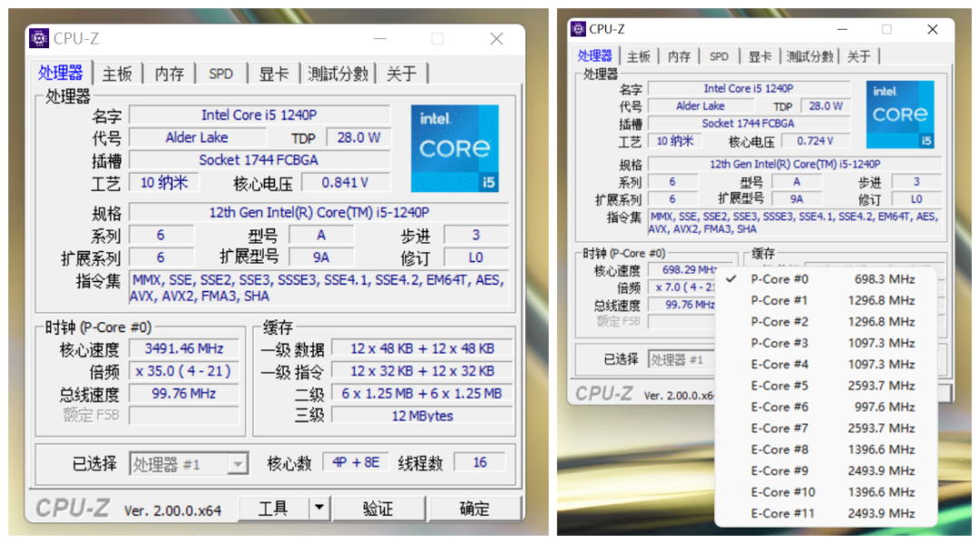Click TDP value 28.0 W in left window

(x=358, y=138)
